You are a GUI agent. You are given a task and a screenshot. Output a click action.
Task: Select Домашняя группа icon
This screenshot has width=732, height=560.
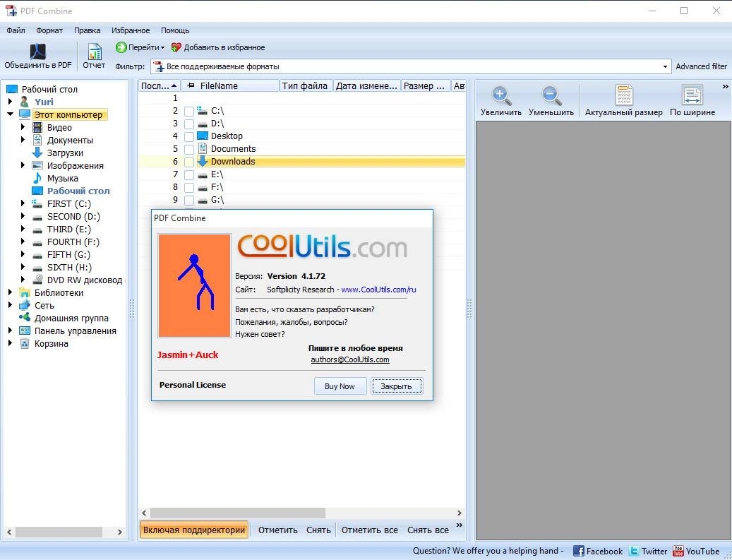24,318
